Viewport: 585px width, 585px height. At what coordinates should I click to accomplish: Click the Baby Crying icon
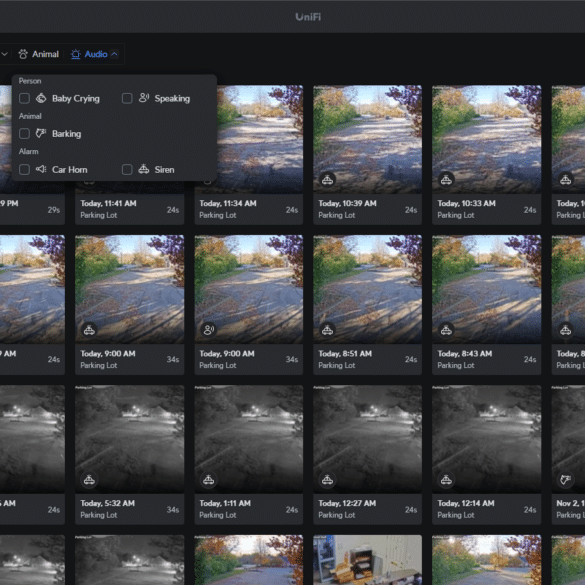(x=41, y=98)
